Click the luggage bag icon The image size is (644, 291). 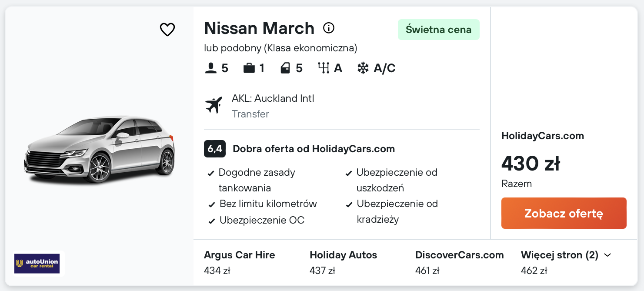coord(249,68)
